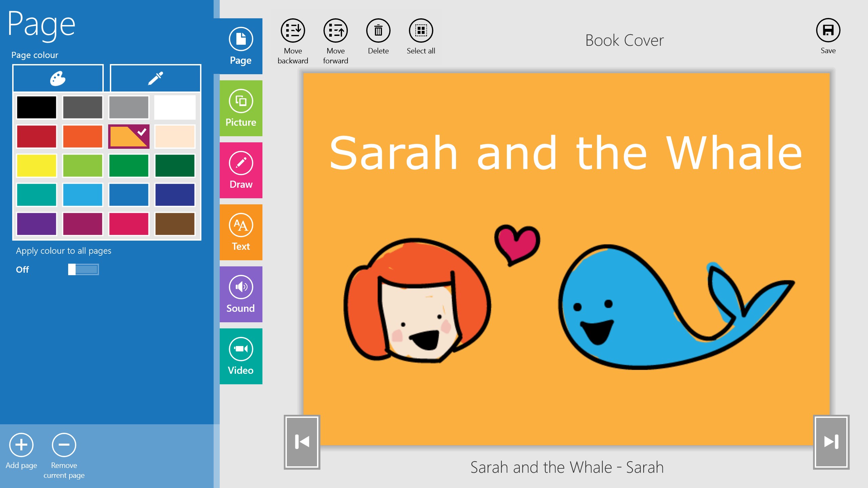Select all items on the page
The height and width of the screenshot is (488, 868).
[420, 31]
